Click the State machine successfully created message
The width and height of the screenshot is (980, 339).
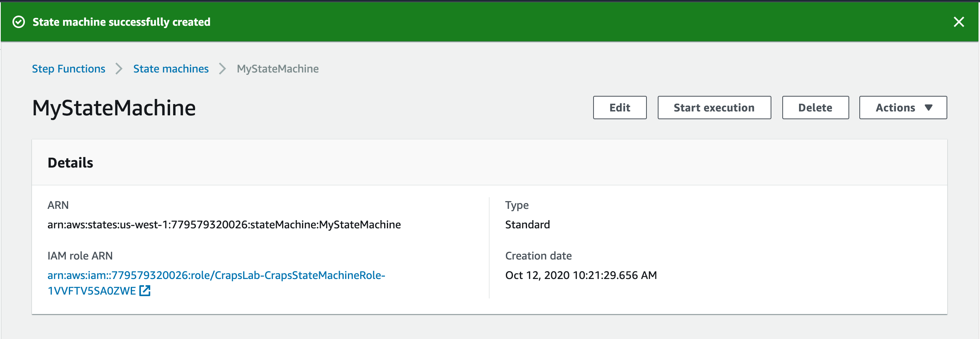(121, 22)
